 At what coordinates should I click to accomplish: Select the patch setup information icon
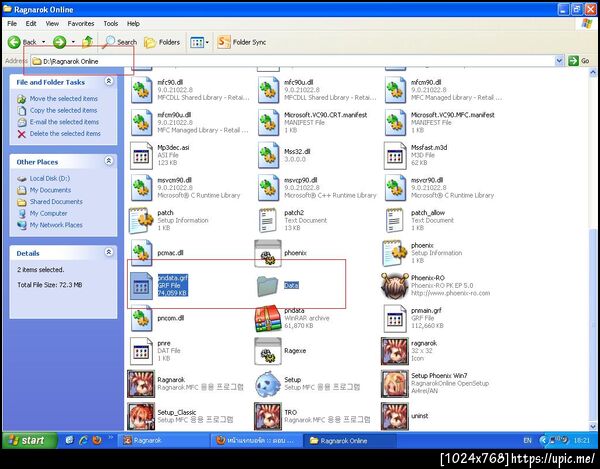141,220
